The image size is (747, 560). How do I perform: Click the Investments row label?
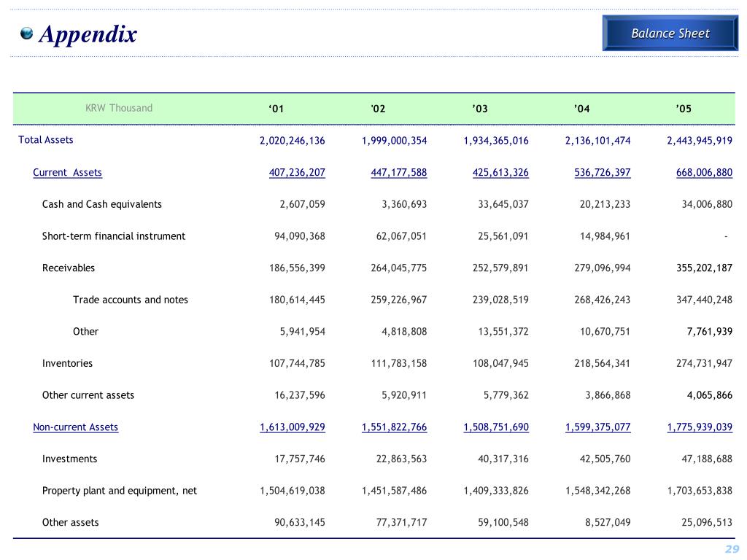[69, 459]
